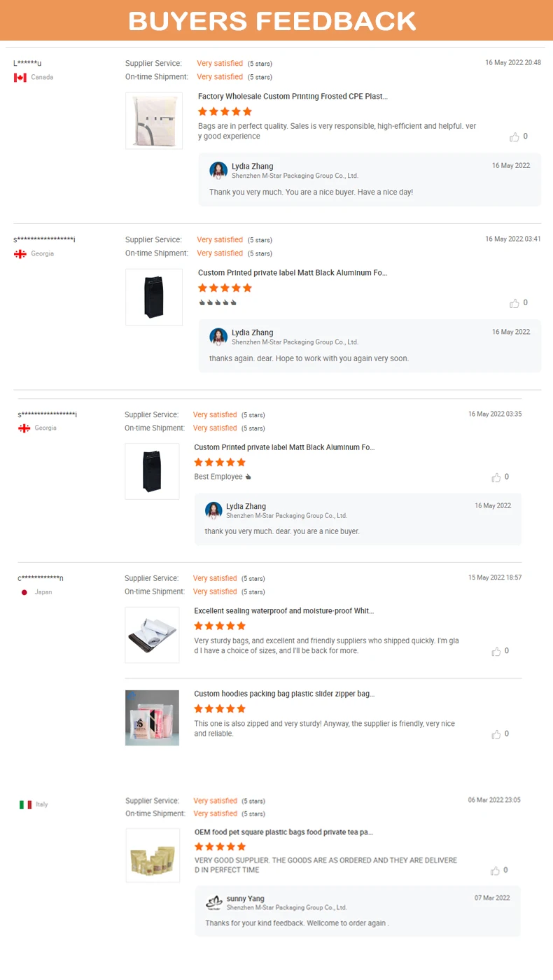Click the Canada flag icon
The height and width of the screenshot is (980, 553).
tap(20, 78)
